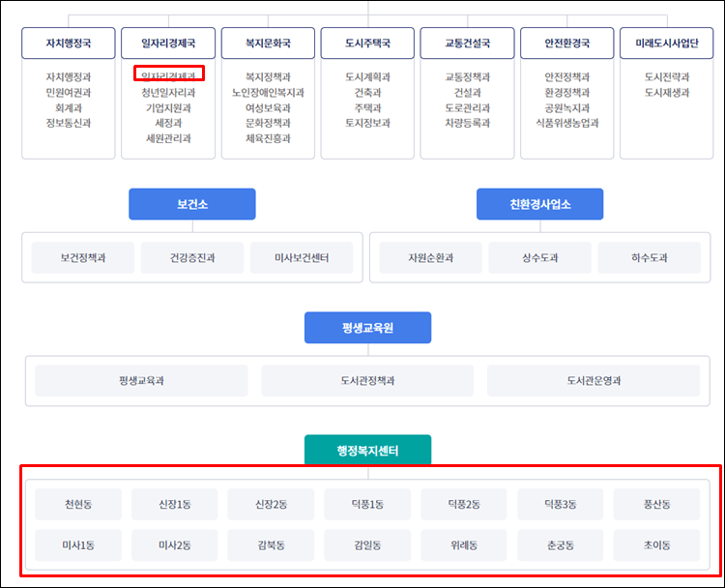This screenshot has height=588, width=725.
Task: Open 도시전략과 under 미래도시사업단
Action: 667,76
